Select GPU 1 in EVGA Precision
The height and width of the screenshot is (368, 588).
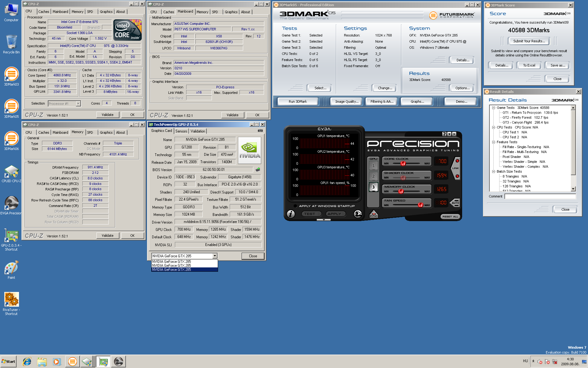click(373, 166)
